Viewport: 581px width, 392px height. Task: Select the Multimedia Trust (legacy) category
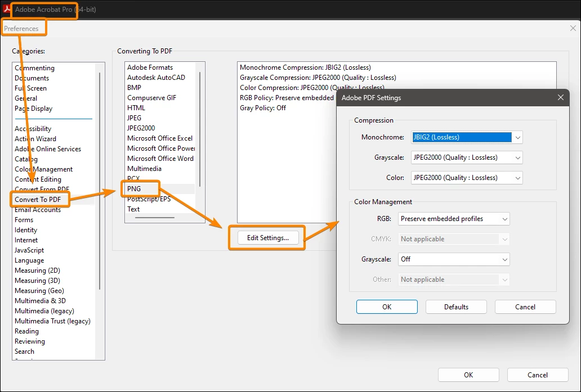52,321
